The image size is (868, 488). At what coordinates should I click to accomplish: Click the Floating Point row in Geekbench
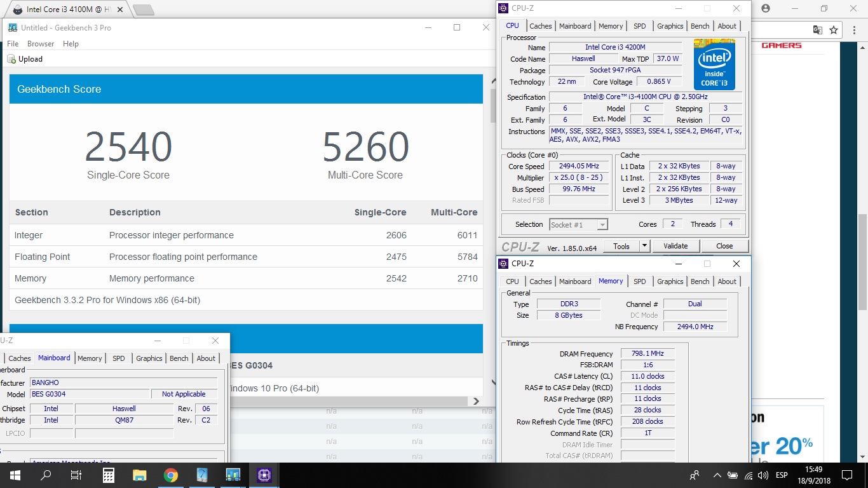246,257
